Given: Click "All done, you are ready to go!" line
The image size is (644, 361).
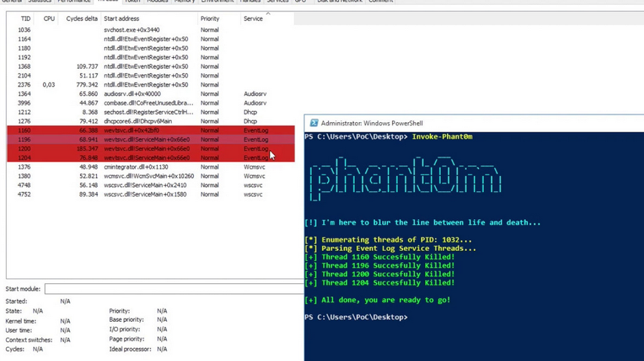Looking at the screenshot, I should pyautogui.click(x=377, y=300).
